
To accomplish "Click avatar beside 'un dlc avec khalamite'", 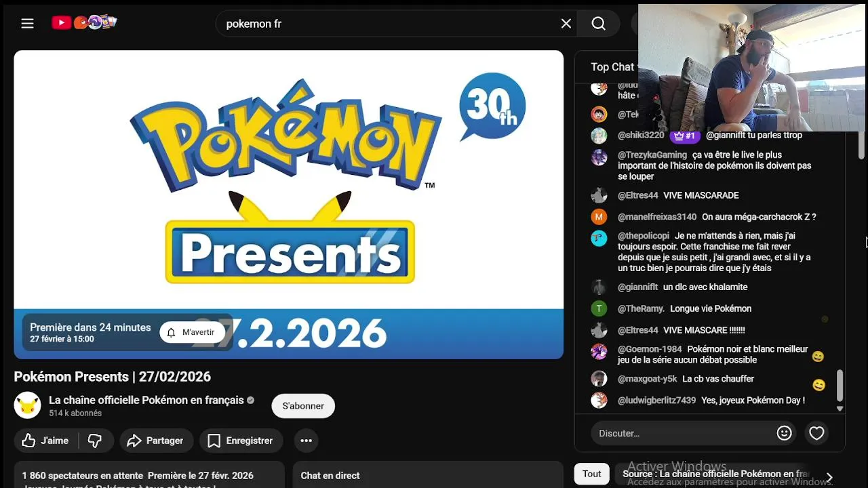I will [599, 287].
